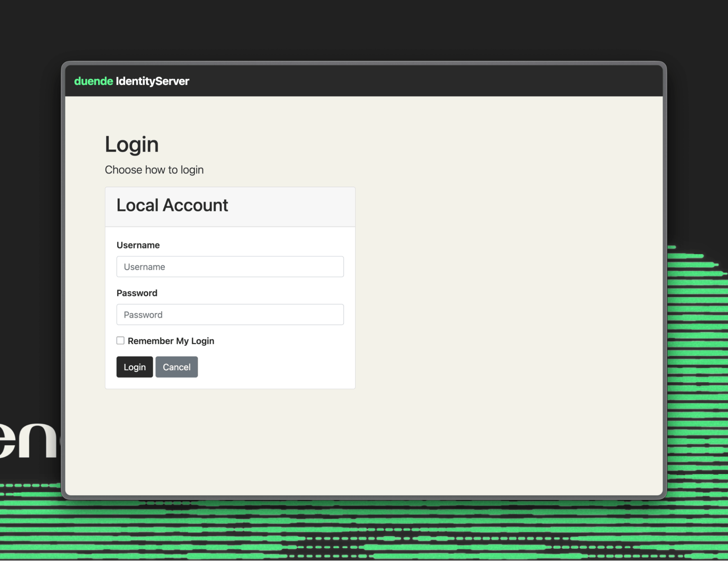Screen dimensions: 728x561
Task: Submit with the Login button
Action: 134,367
